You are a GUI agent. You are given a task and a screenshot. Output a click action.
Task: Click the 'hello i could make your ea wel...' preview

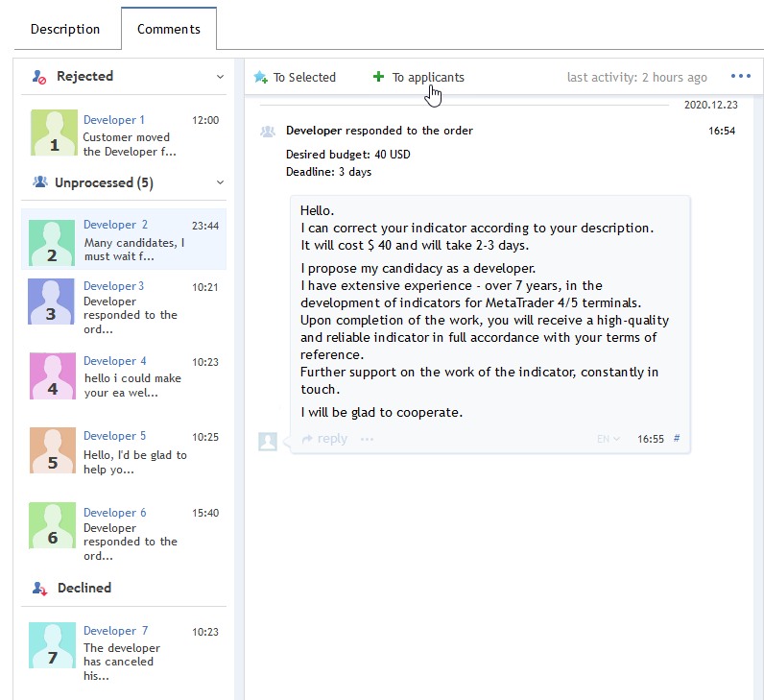(x=132, y=386)
